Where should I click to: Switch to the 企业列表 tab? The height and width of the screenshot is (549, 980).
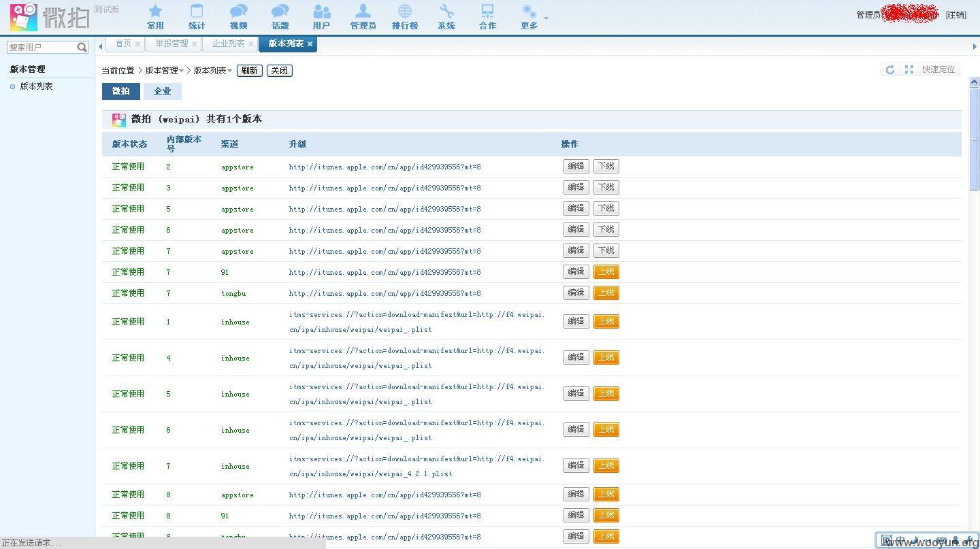[228, 44]
